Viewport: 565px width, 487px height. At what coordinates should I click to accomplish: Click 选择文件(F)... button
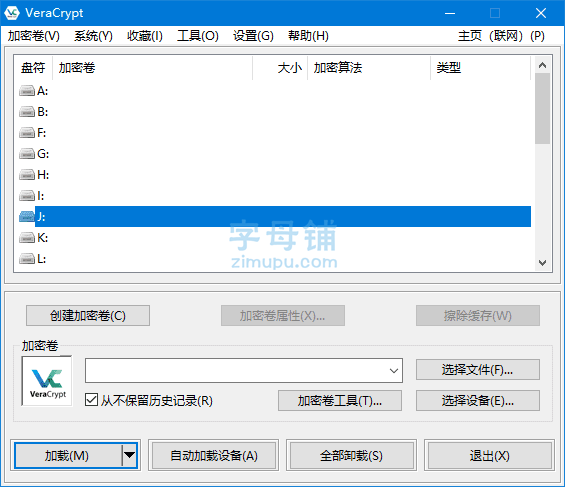[x=477, y=370]
